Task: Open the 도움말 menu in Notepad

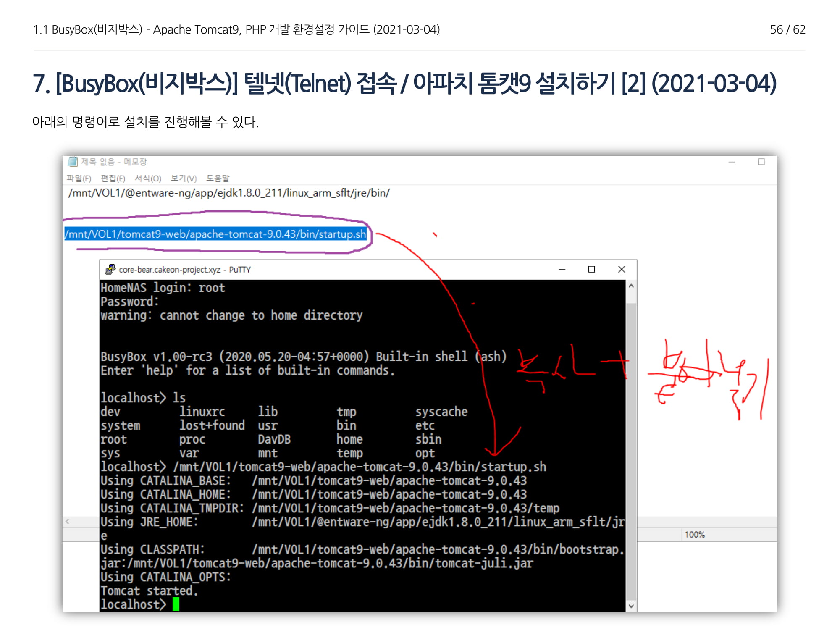Action: coord(218,178)
